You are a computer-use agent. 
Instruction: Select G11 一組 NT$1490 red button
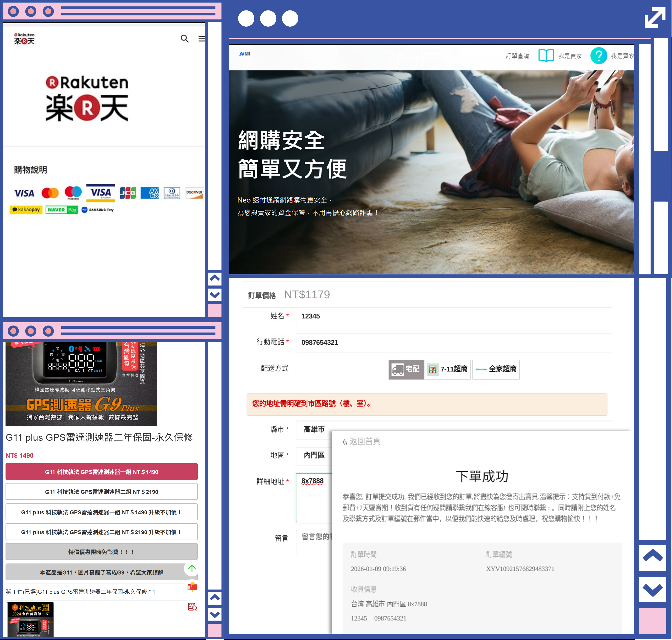click(101, 472)
